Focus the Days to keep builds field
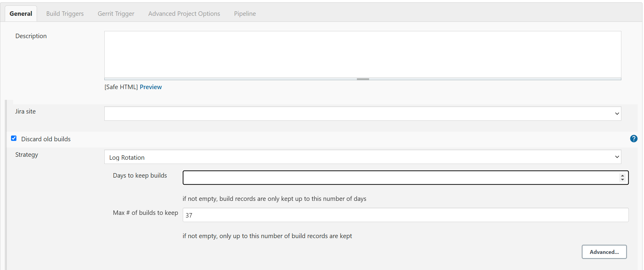 click(406, 178)
